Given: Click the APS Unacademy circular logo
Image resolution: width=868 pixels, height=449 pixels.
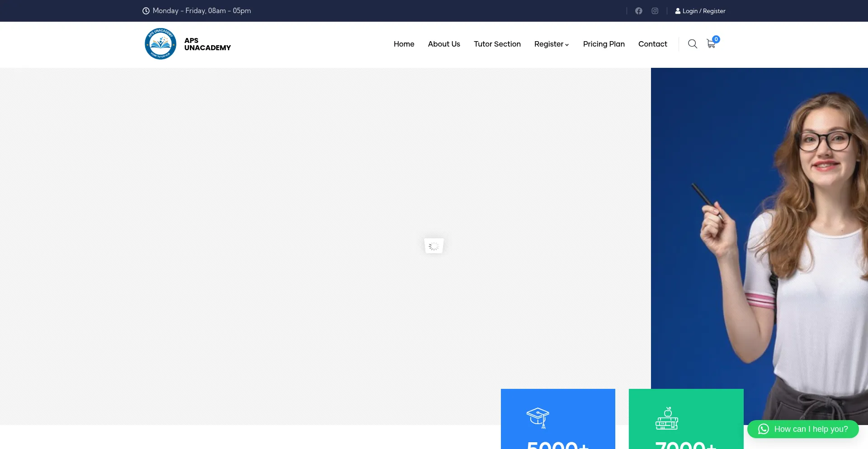Looking at the screenshot, I should point(160,44).
